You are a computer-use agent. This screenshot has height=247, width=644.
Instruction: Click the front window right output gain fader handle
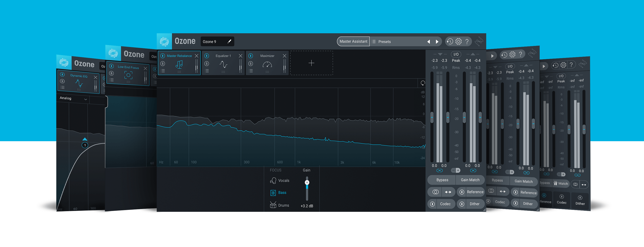coord(480,117)
